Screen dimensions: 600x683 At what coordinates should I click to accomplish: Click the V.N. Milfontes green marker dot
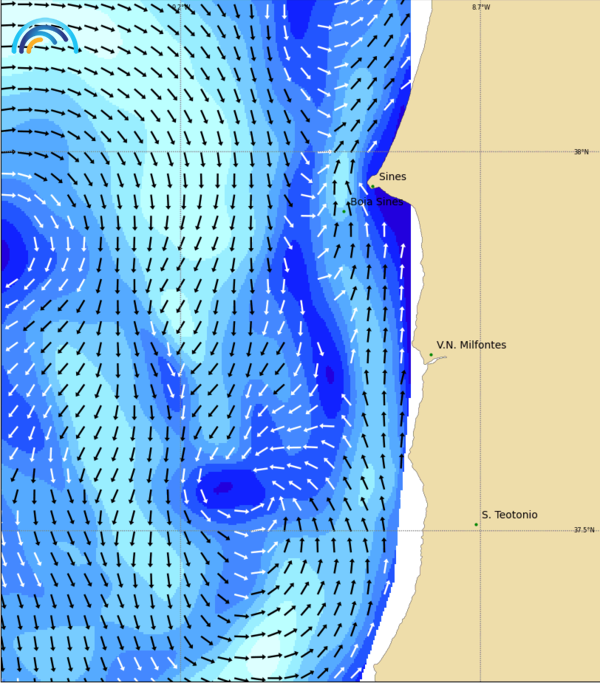tap(431, 354)
